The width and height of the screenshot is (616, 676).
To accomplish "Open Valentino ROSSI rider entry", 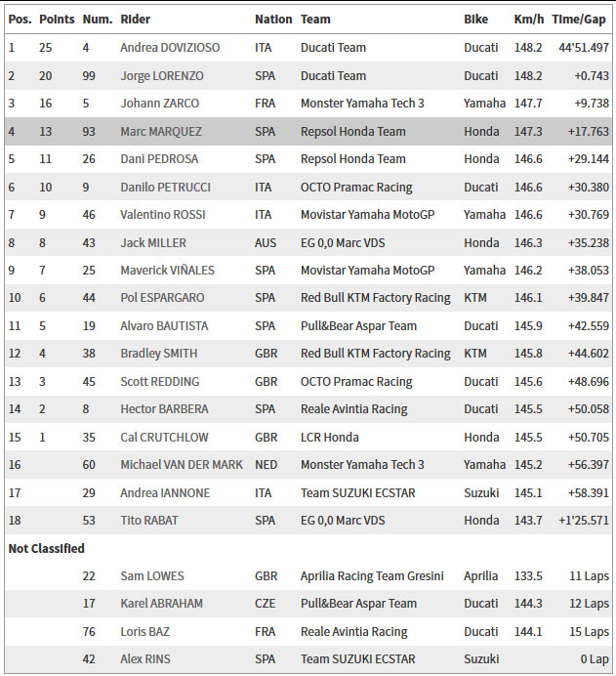I will click(163, 215).
